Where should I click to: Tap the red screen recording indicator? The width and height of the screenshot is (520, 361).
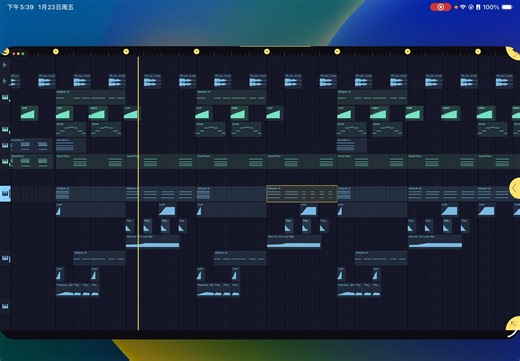click(x=440, y=7)
